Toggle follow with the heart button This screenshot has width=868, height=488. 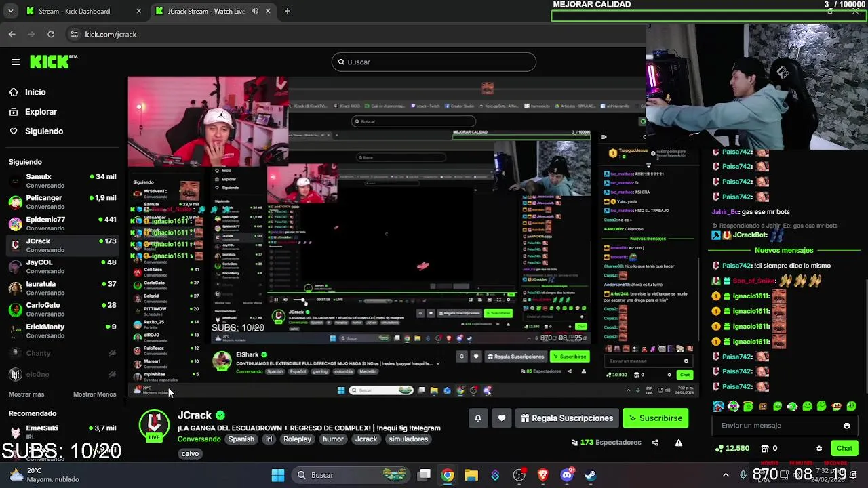coord(502,418)
